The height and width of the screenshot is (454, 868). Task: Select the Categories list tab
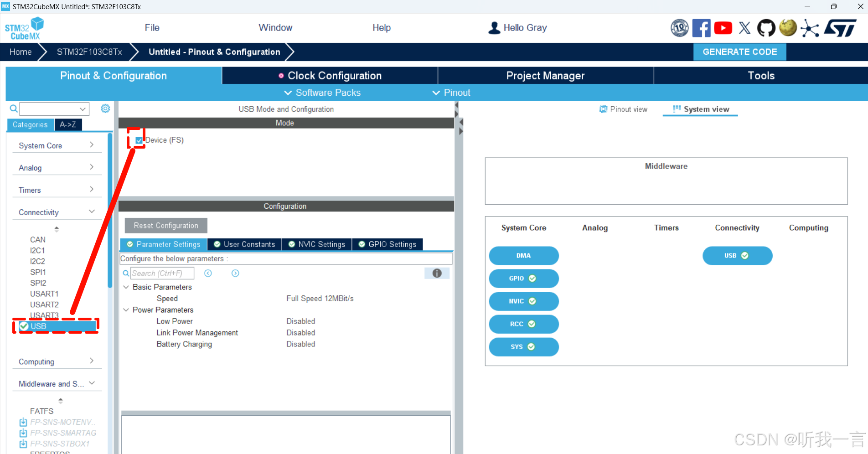[x=30, y=124]
